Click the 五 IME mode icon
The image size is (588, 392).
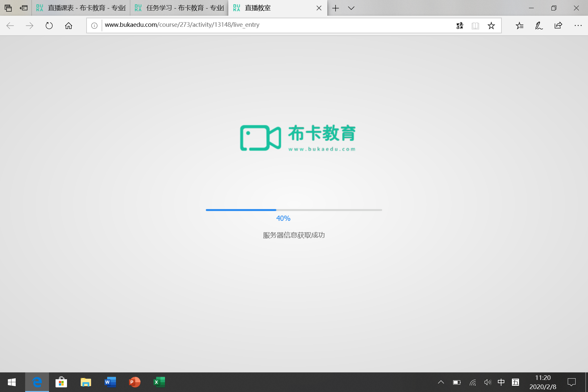coord(515,382)
